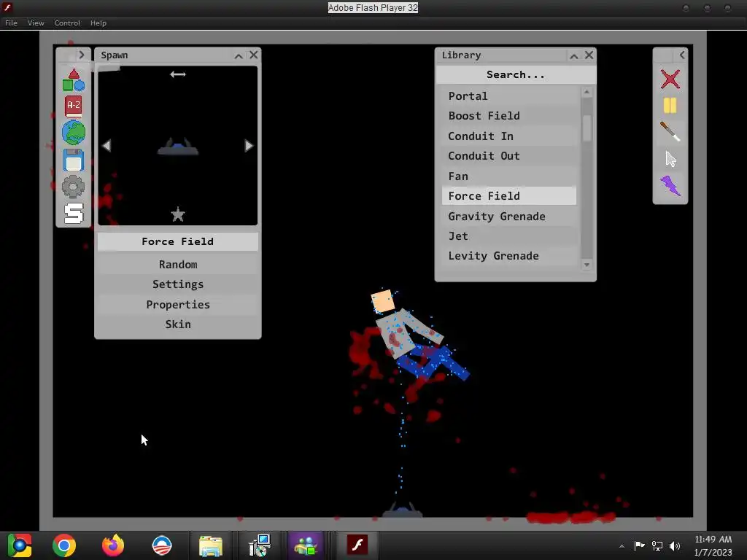
Task: Click the red X clear tool
Action: click(670, 79)
